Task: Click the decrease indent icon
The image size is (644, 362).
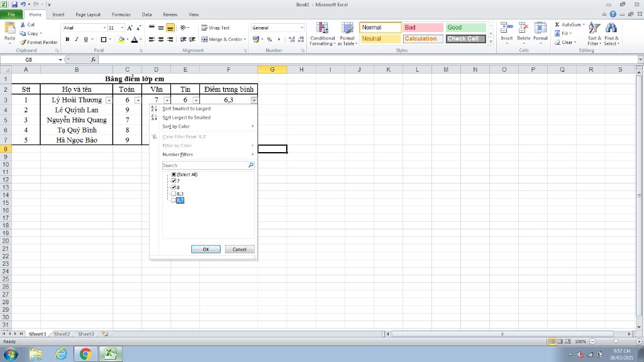Action: pyautogui.click(x=183, y=40)
